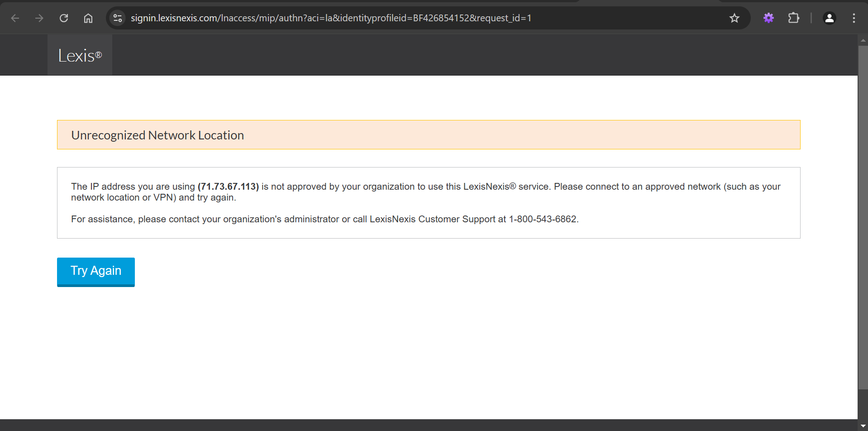Open the browser profile avatar
868x431 pixels.
click(x=829, y=18)
